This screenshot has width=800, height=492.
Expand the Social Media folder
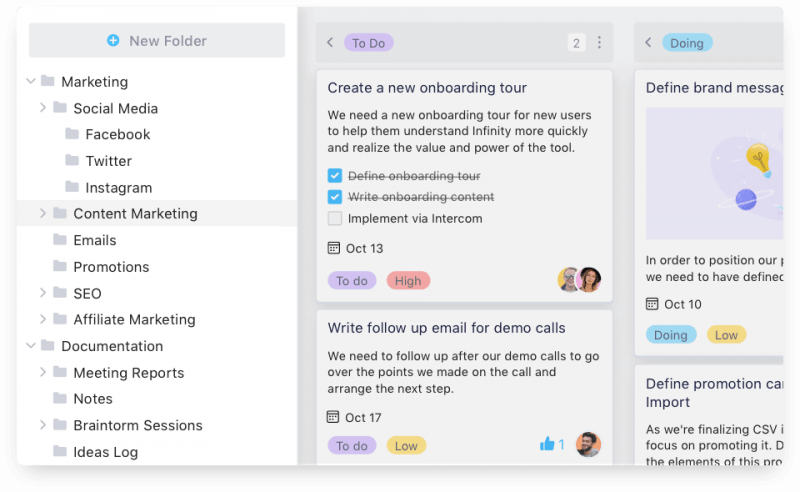click(x=43, y=108)
